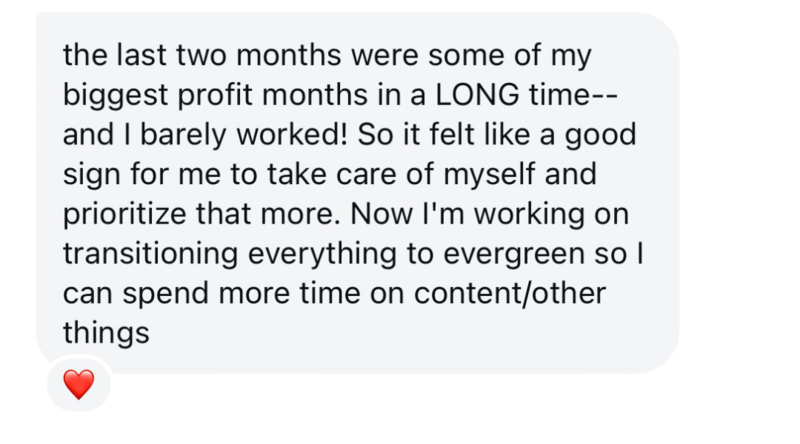Click 'Now I'm working on' sentence start
Screen dimensions: 800x444
[x=489, y=214]
